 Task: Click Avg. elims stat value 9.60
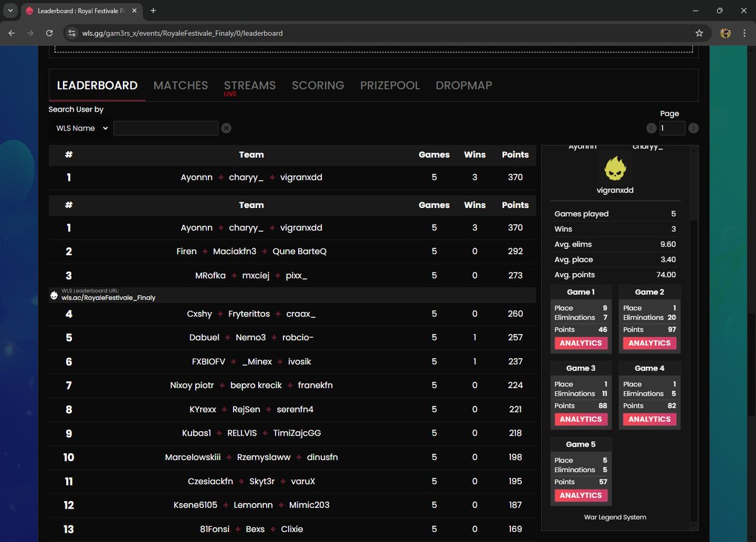click(667, 245)
